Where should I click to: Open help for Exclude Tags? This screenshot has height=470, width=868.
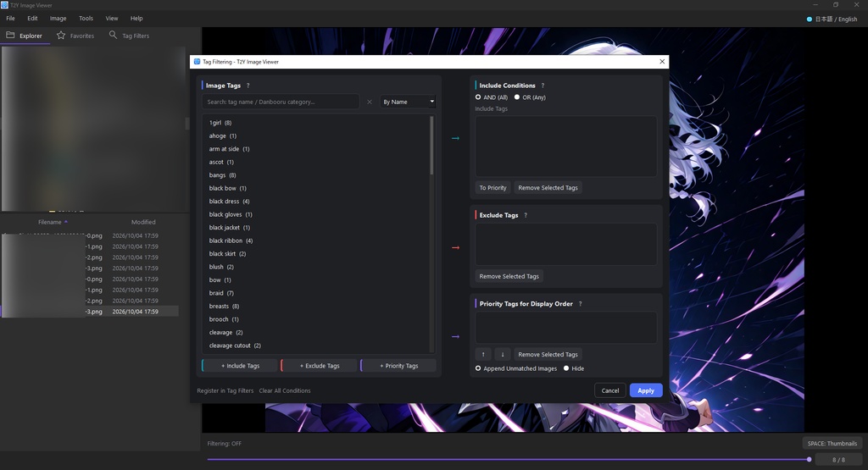click(526, 215)
